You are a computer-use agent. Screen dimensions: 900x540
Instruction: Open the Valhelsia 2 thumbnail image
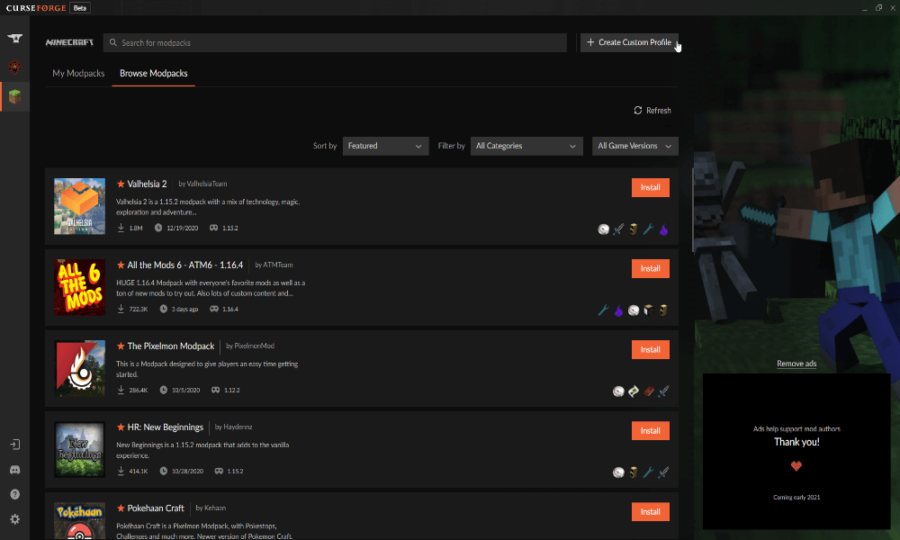click(80, 206)
